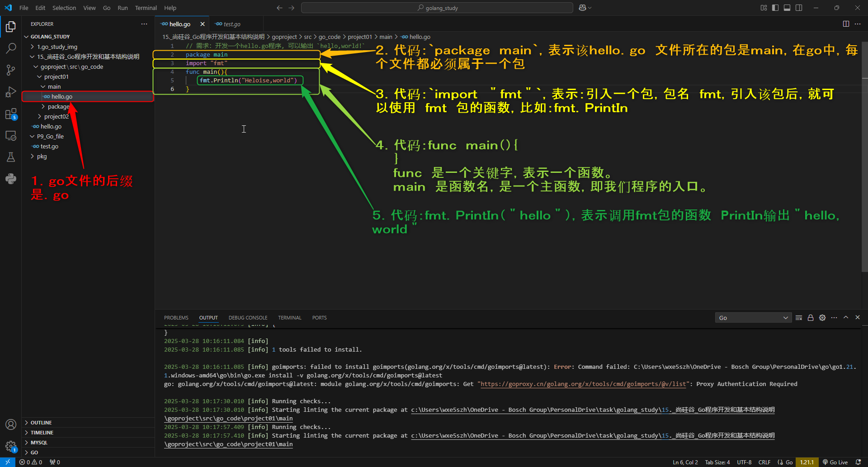Open the Remote Explorer view
Image resolution: width=868 pixels, height=467 pixels.
pyautogui.click(x=11, y=135)
